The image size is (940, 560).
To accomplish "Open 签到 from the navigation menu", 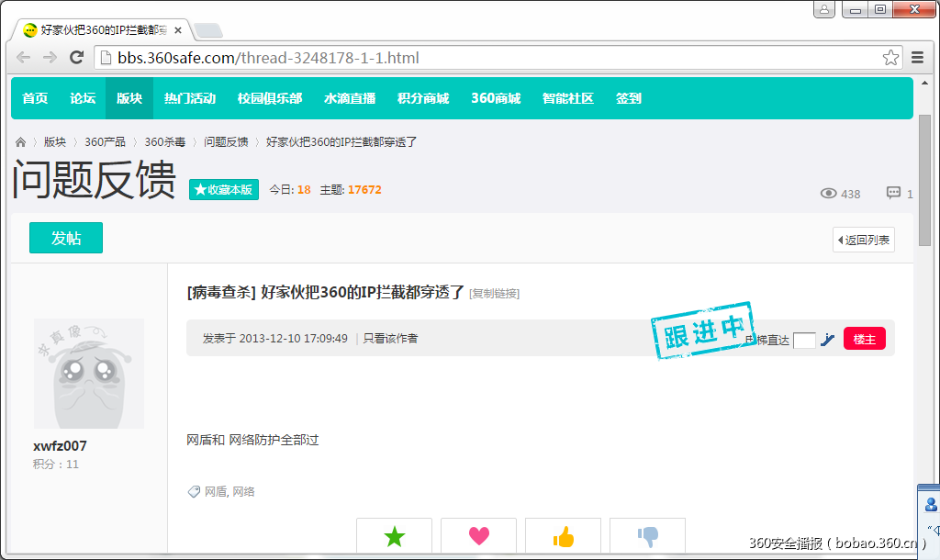I will tap(628, 98).
